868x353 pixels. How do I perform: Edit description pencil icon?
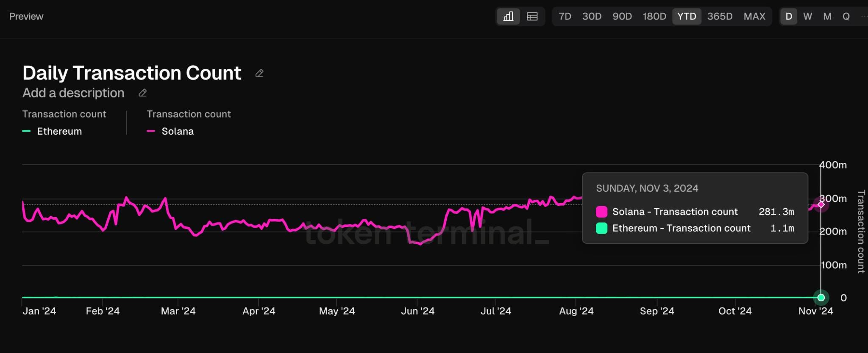pos(143,93)
